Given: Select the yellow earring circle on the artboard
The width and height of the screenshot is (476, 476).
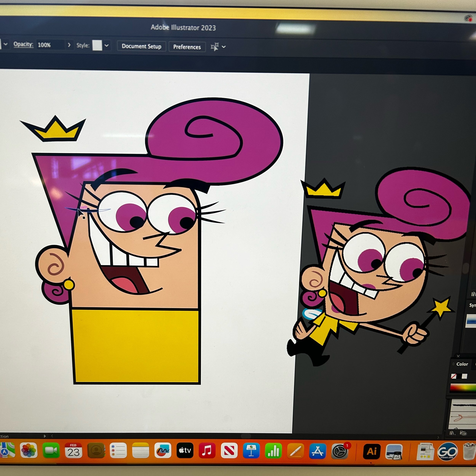Looking at the screenshot, I should click(x=69, y=285).
